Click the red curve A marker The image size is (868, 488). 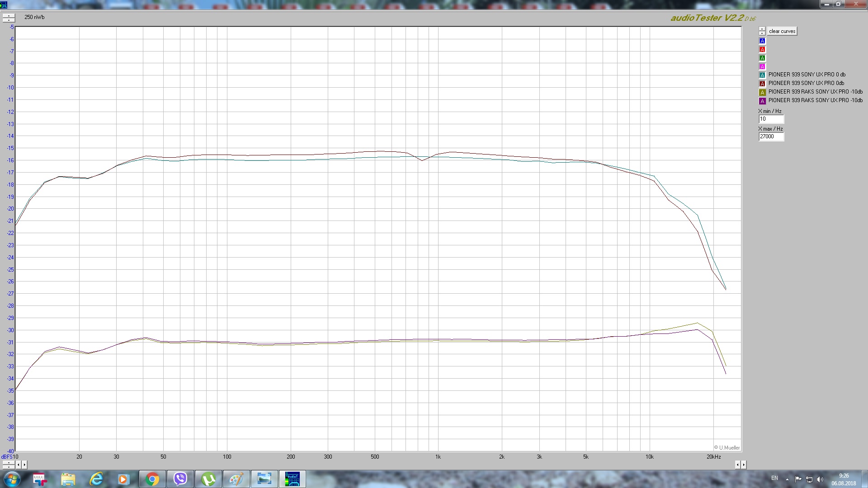point(762,50)
